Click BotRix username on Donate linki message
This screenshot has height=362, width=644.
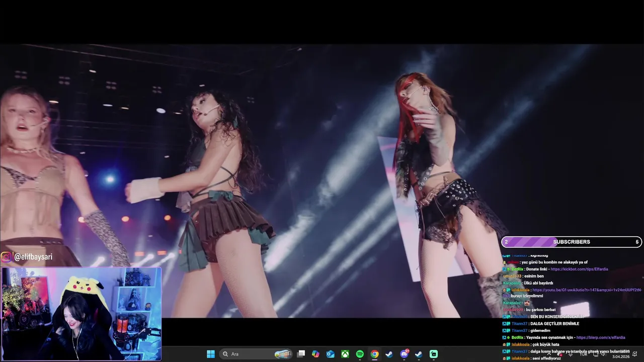pos(517,269)
